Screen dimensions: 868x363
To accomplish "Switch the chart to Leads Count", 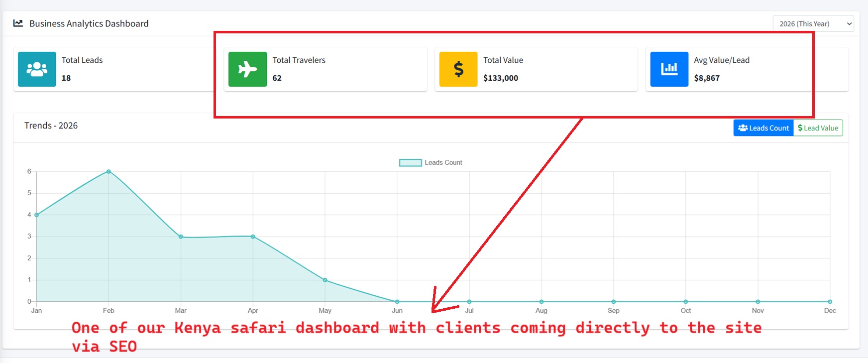I will (x=763, y=128).
